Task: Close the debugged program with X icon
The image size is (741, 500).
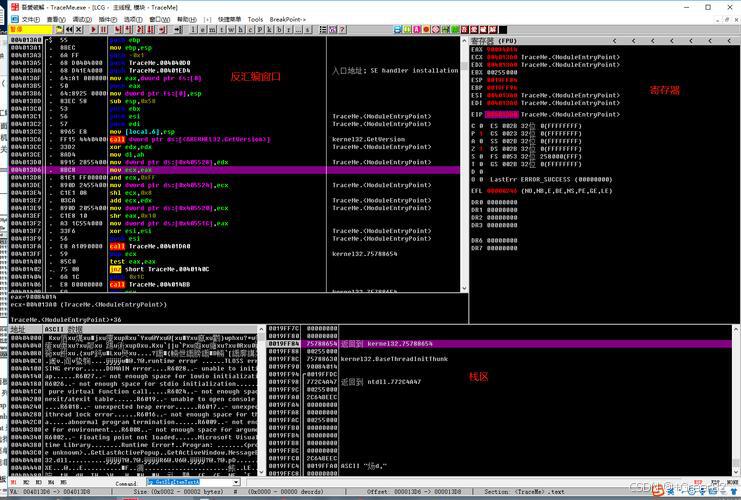Action: tap(78, 29)
